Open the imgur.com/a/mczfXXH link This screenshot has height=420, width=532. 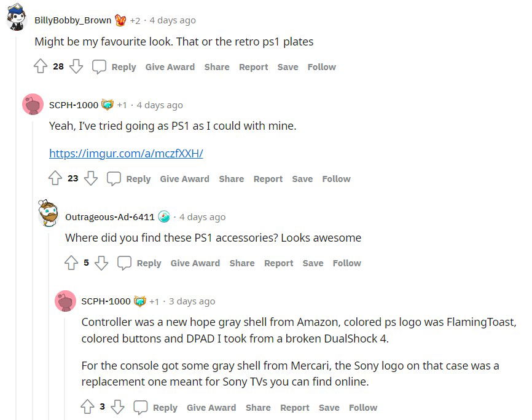pos(126,153)
